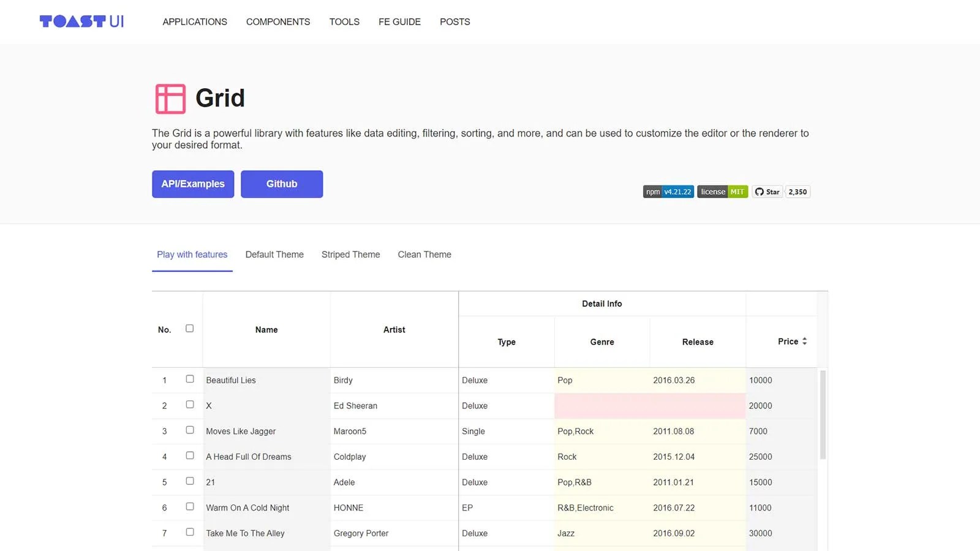
Task: Switch to the Clean Theme tab
Action: [424, 254]
